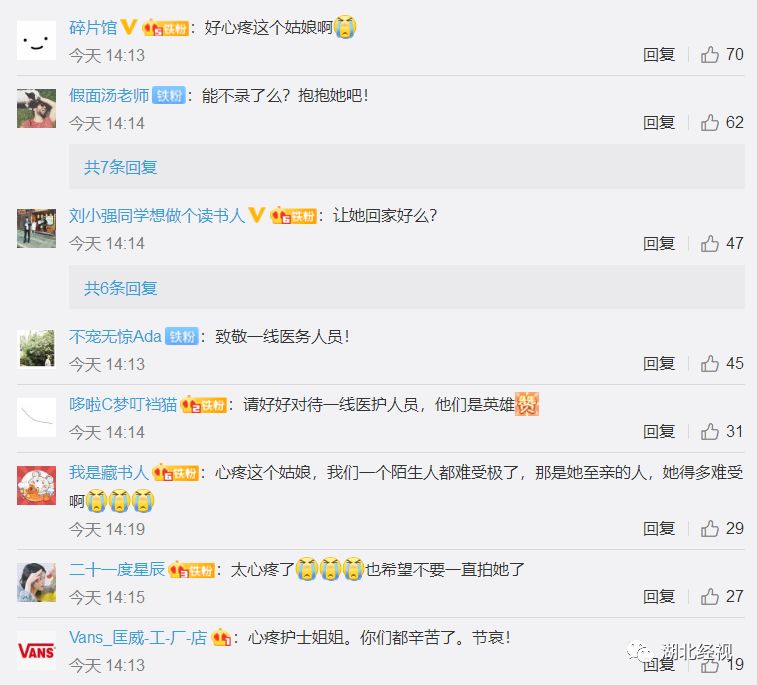The image size is (757, 685).
Task: Reply to 碎片馆's comment via 回复
Action: 659,55
